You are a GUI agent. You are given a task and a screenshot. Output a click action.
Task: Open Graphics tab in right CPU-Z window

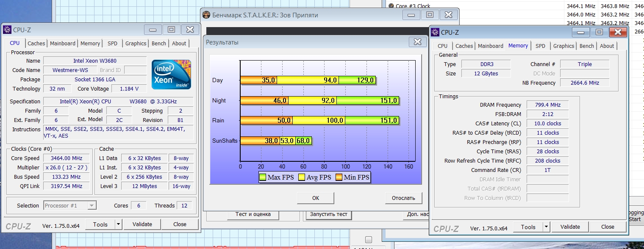tap(564, 46)
